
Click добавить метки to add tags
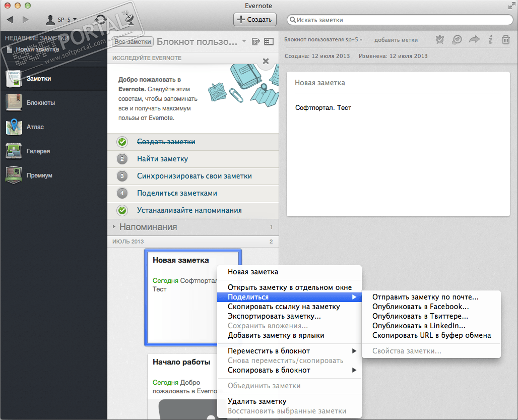pyautogui.click(x=396, y=40)
